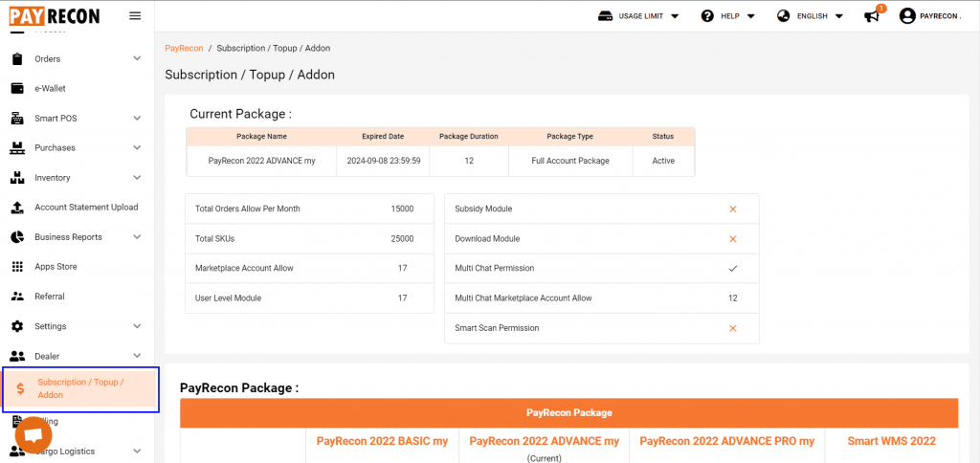Click the Apps Store grid icon
Image resolution: width=980 pixels, height=463 pixels.
point(17,267)
